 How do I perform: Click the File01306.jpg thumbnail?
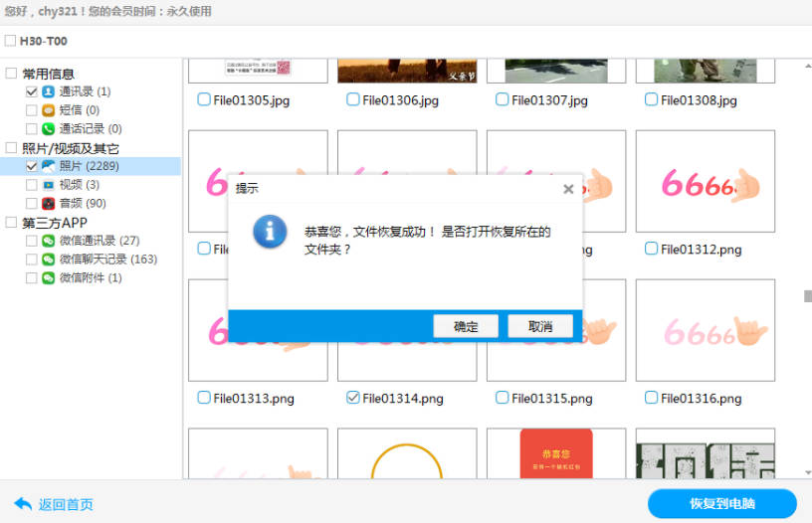tap(407, 71)
